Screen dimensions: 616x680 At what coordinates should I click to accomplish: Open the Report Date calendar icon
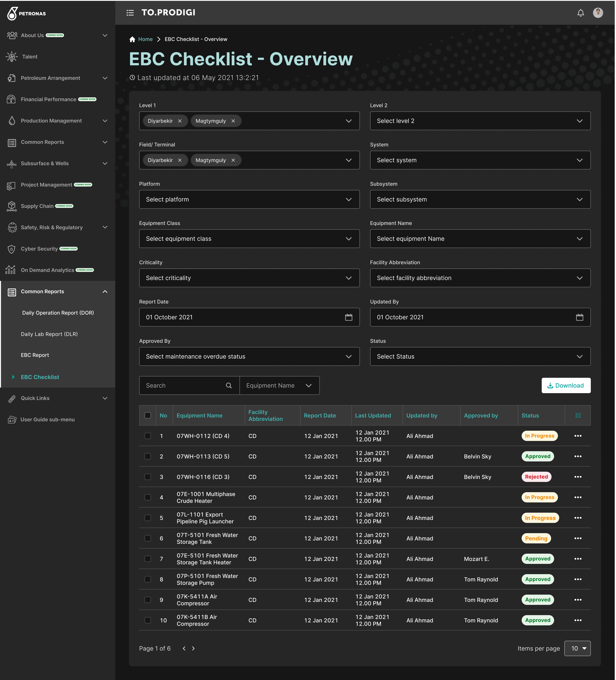(x=349, y=317)
